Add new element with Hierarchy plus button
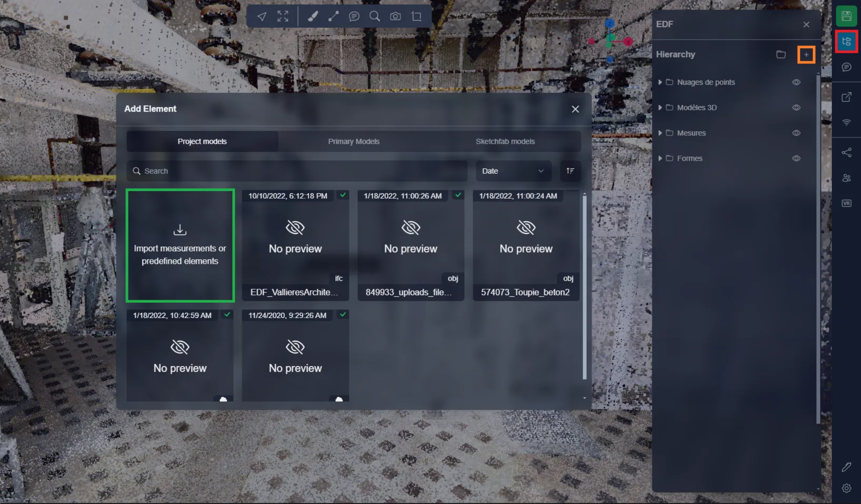 tap(806, 55)
